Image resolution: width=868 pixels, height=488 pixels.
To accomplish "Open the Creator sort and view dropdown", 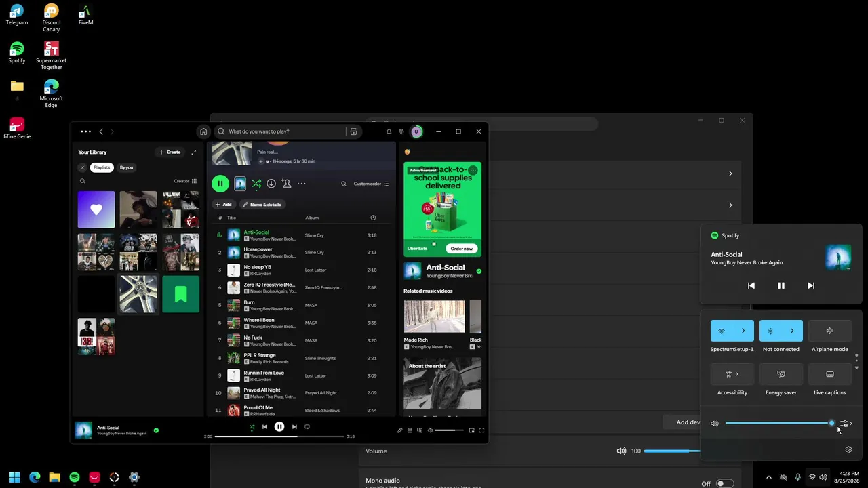I will point(185,181).
